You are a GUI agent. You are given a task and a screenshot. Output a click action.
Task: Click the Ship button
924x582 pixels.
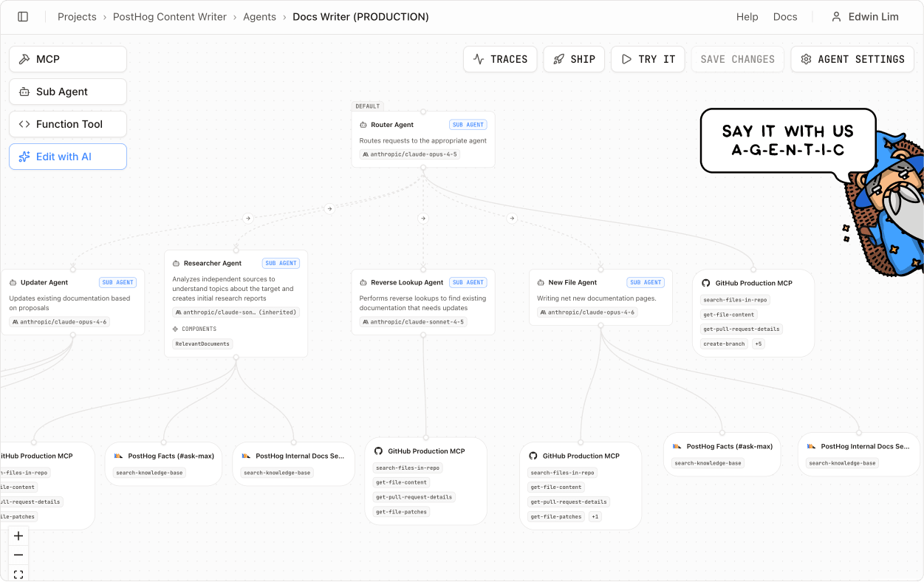coord(574,59)
